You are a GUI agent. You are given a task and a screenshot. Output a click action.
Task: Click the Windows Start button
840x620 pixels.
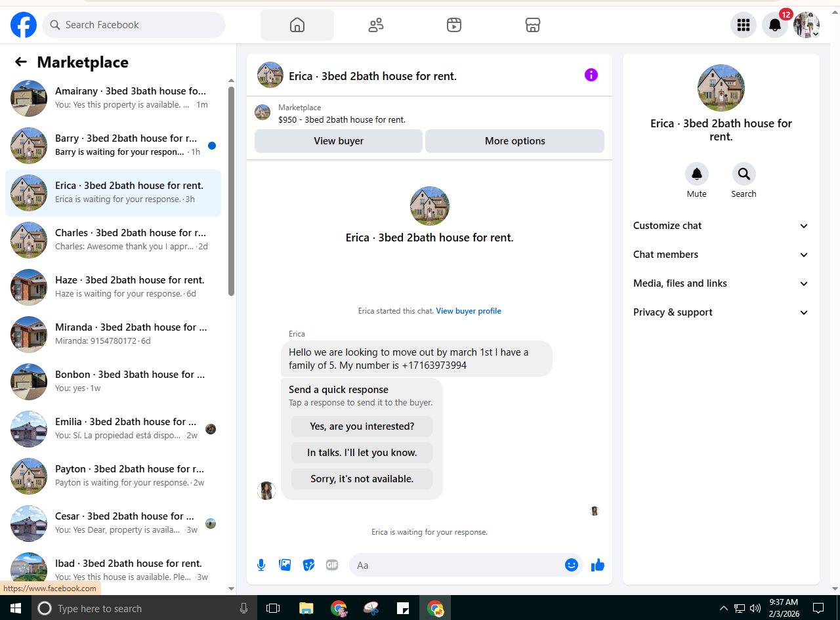16,608
